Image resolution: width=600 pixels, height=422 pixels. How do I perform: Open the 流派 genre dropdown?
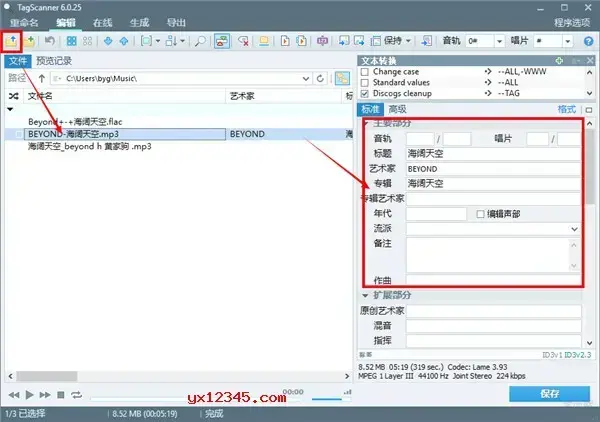tap(574, 229)
